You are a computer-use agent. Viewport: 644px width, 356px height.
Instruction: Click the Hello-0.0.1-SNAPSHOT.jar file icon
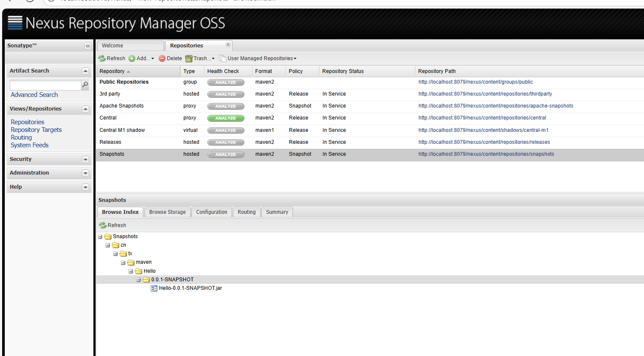pyautogui.click(x=154, y=289)
